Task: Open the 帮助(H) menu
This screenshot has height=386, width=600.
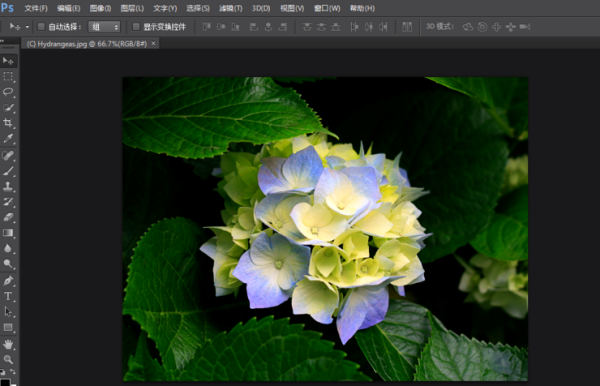Action: pos(362,8)
